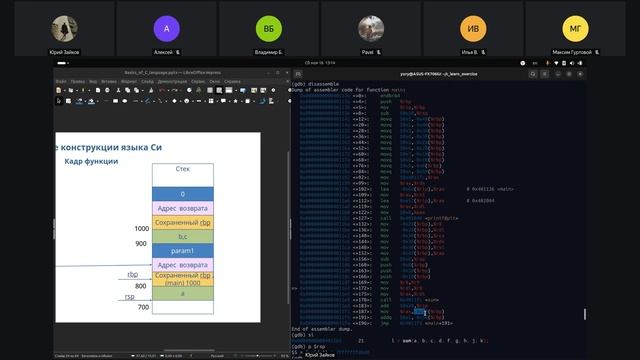Image resolution: width=640 pixels, height=360 pixels.
Task: Select Юрий Зайков participant video thumbnail
Action: point(64,29)
